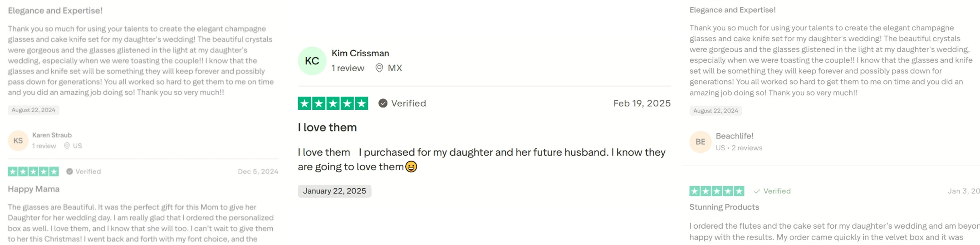Click the KC profile avatar
Screen dimensions: 980x245
(x=312, y=61)
